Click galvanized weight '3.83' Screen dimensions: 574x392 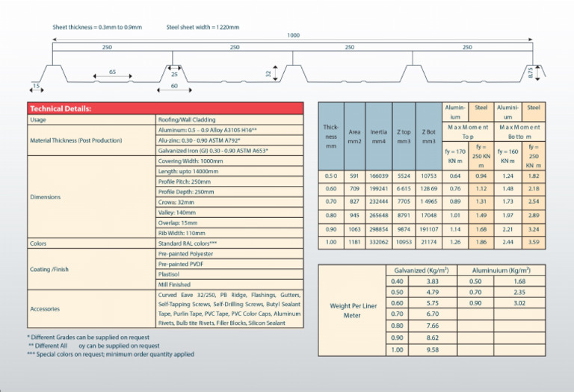click(432, 281)
